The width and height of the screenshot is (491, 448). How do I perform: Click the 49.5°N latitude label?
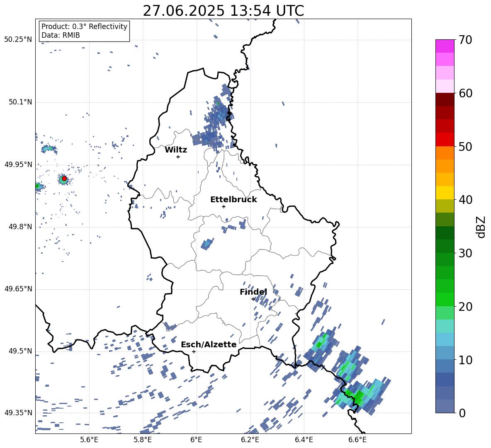pyautogui.click(x=20, y=351)
